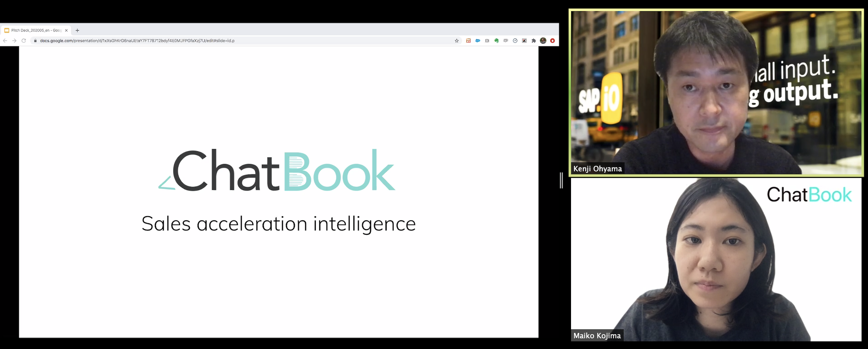Click the Evernote elephant extension icon
This screenshot has height=349, width=868.
pyautogui.click(x=496, y=41)
